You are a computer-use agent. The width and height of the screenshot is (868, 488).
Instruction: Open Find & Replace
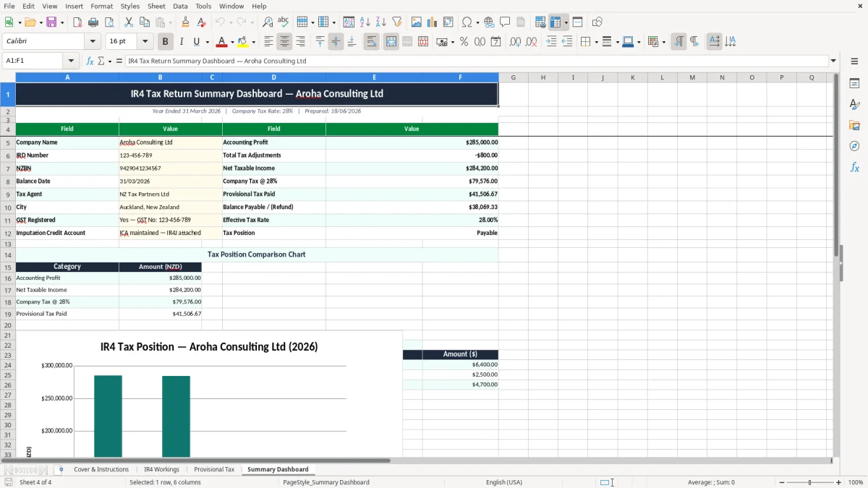pos(268,22)
